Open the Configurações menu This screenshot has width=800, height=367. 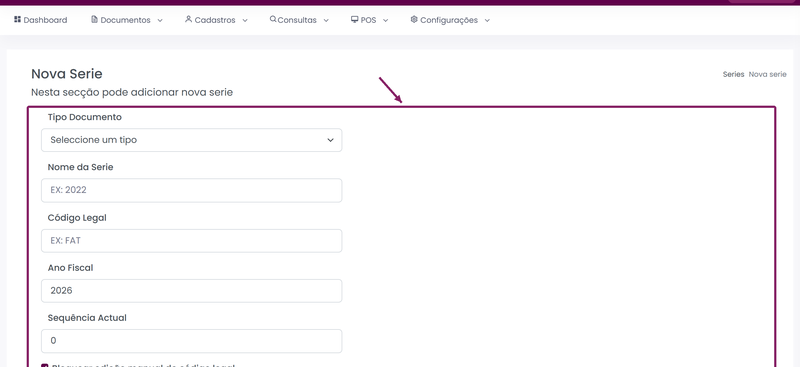(449, 20)
